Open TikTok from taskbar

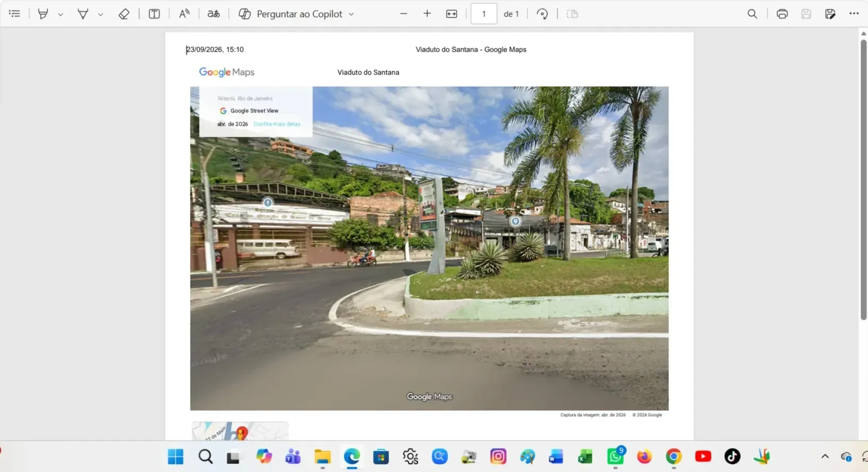pyautogui.click(x=732, y=457)
